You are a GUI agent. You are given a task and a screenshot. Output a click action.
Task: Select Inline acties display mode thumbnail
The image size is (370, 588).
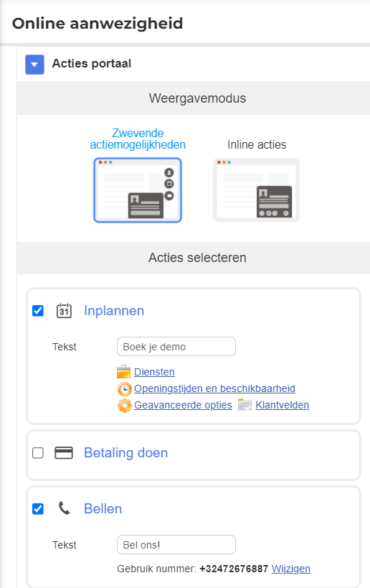pyautogui.click(x=256, y=190)
